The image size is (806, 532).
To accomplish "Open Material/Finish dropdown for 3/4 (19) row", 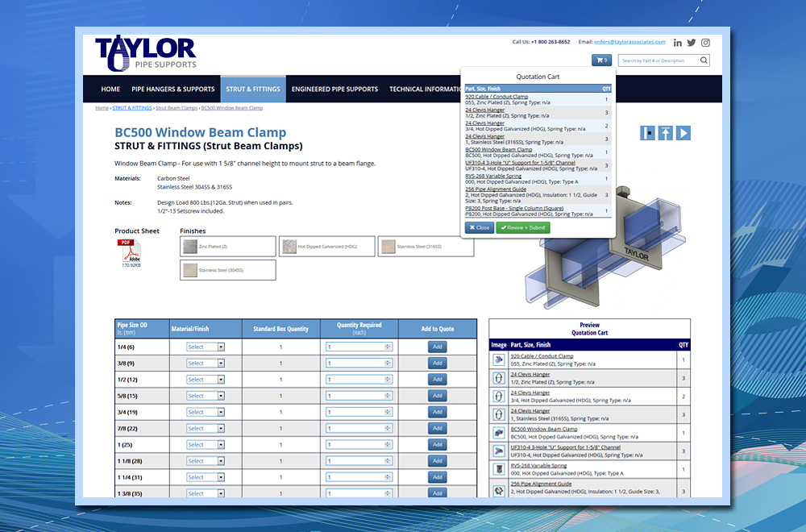I will 206,412.
